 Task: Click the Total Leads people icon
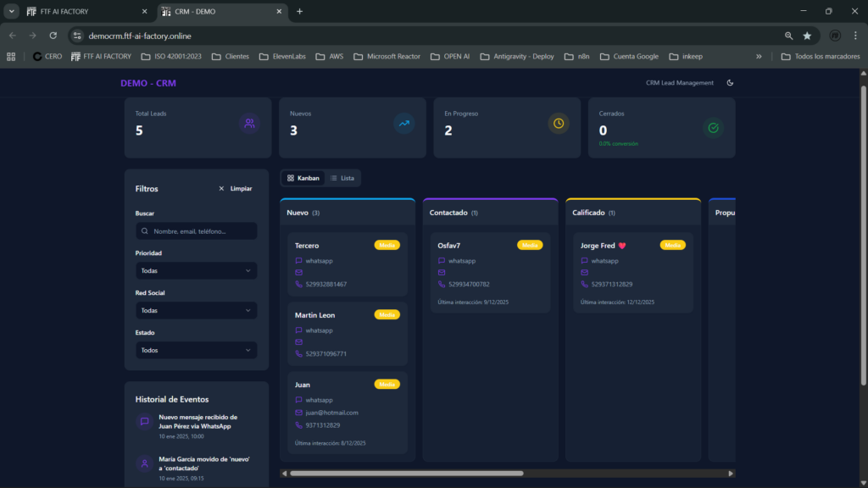pyautogui.click(x=249, y=124)
